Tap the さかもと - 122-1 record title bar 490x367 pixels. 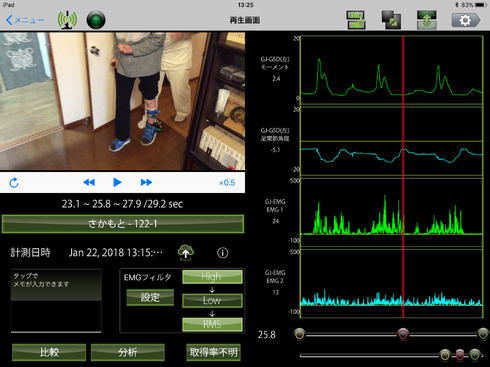point(123,224)
